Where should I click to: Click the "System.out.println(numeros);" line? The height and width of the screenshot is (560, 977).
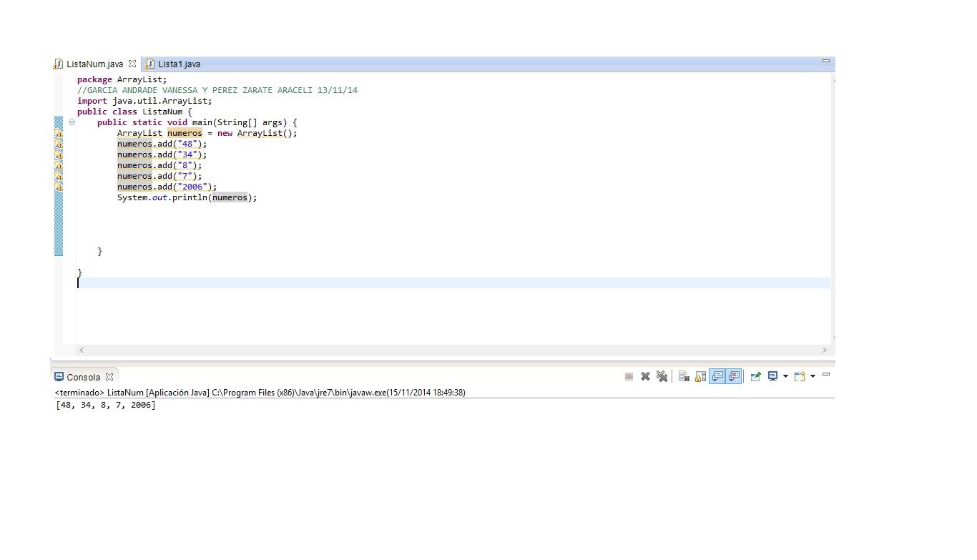[187, 197]
